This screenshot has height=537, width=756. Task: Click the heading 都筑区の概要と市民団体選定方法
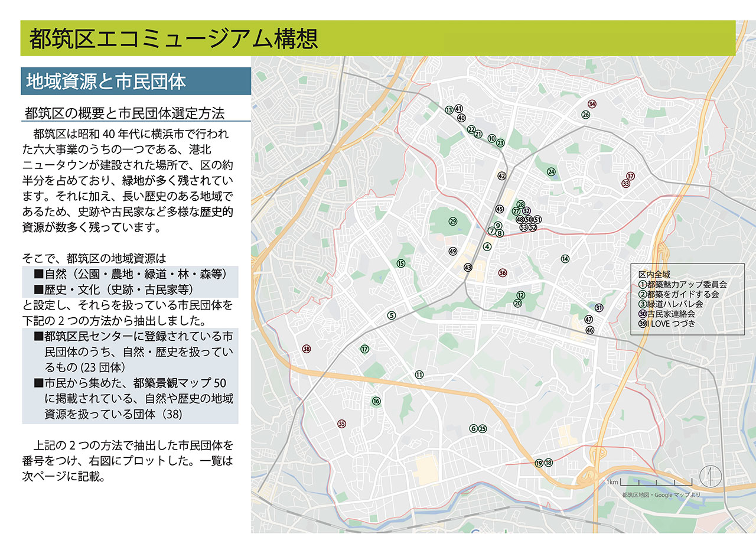(125, 113)
